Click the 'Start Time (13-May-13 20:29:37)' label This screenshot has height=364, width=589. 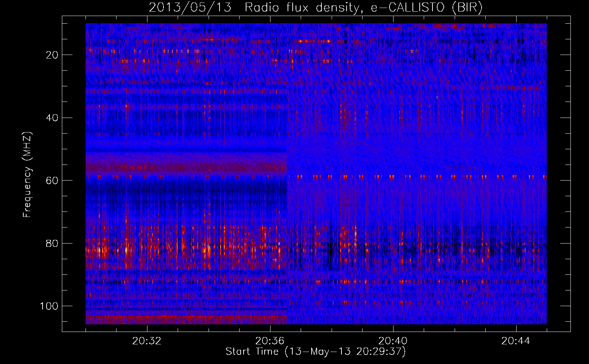point(316,352)
